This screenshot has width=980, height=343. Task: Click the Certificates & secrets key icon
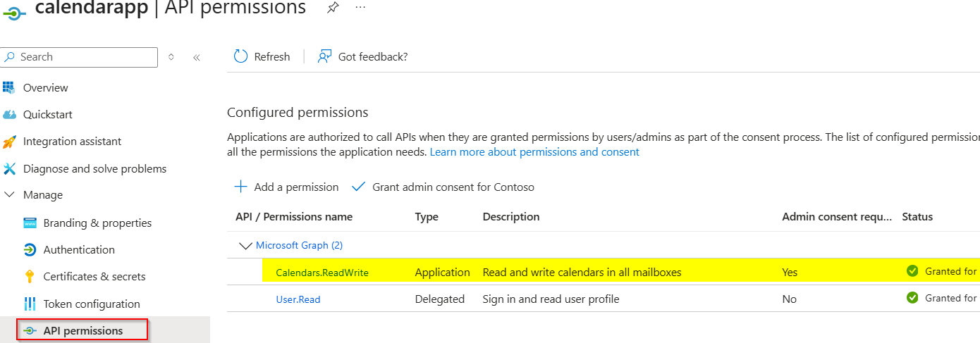pyautogui.click(x=30, y=276)
